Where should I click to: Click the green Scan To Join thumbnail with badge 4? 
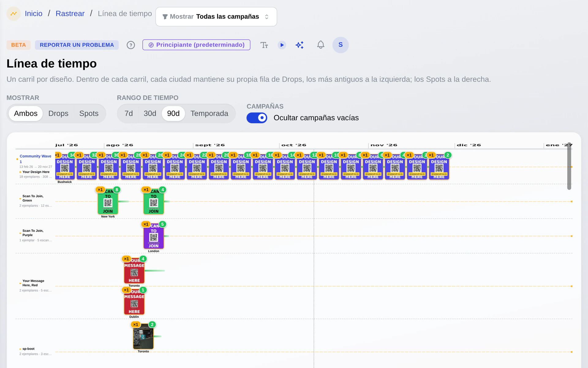[154, 201]
